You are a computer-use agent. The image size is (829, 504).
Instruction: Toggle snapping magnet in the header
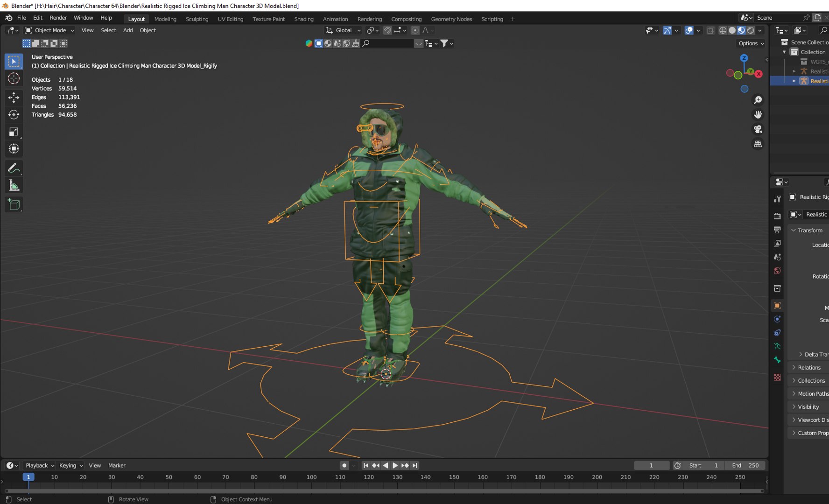tap(387, 30)
